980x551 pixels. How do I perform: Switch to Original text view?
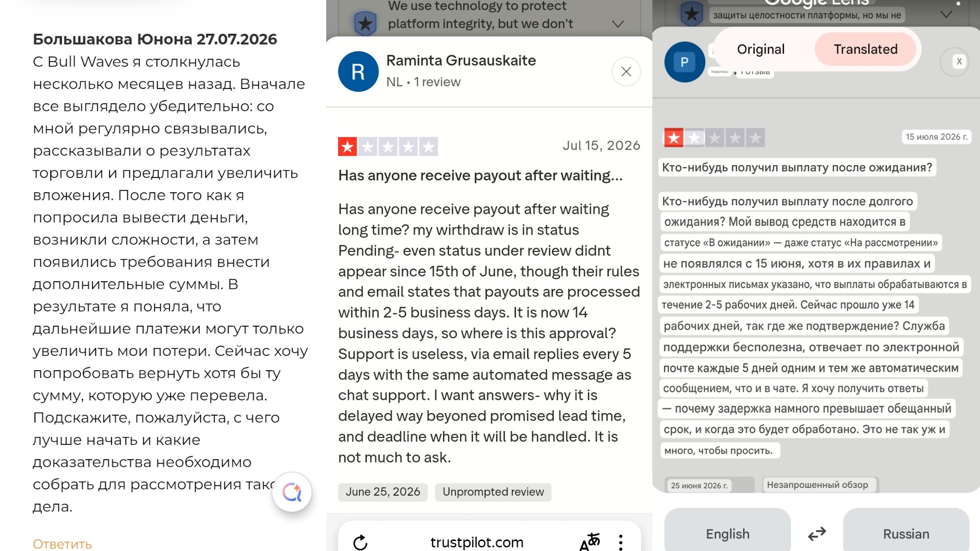(x=761, y=49)
